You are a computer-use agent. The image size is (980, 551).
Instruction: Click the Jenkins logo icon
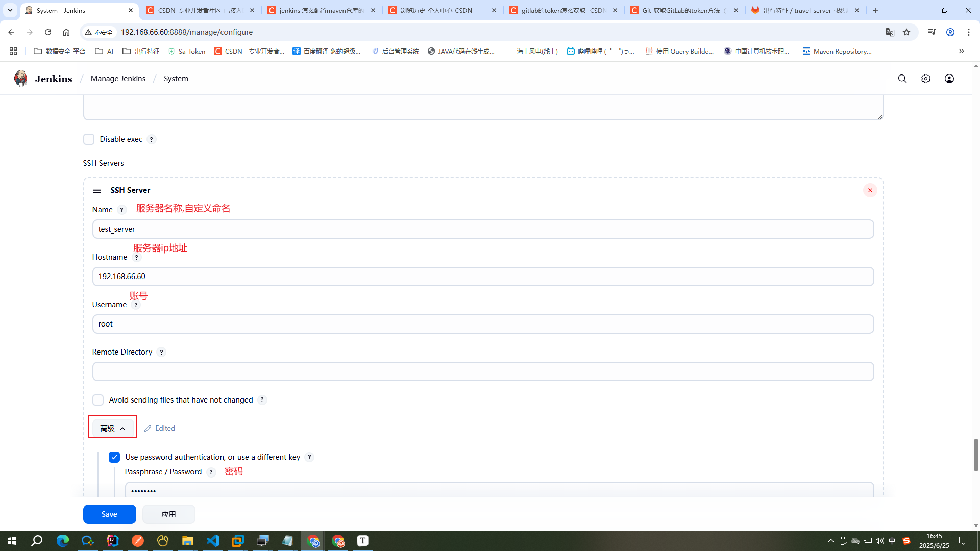pos(20,78)
